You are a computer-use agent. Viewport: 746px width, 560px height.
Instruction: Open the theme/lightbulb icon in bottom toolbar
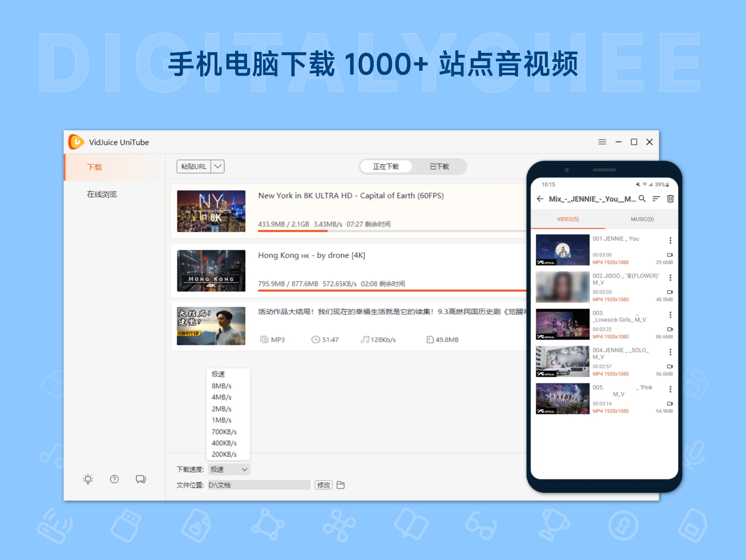(88, 479)
